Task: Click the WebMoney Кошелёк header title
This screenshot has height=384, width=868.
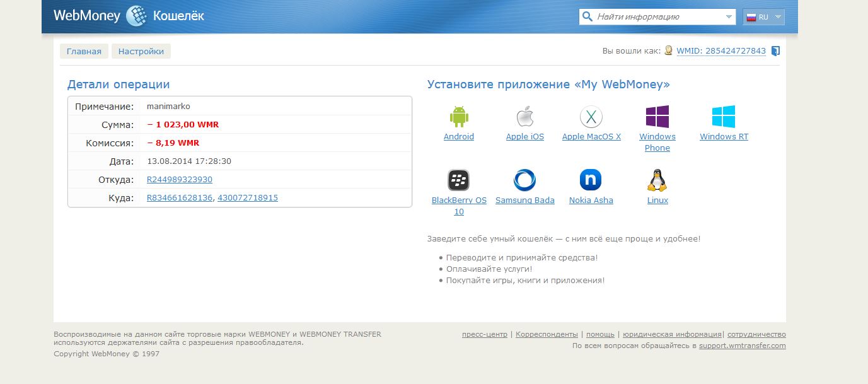Action: (129, 16)
